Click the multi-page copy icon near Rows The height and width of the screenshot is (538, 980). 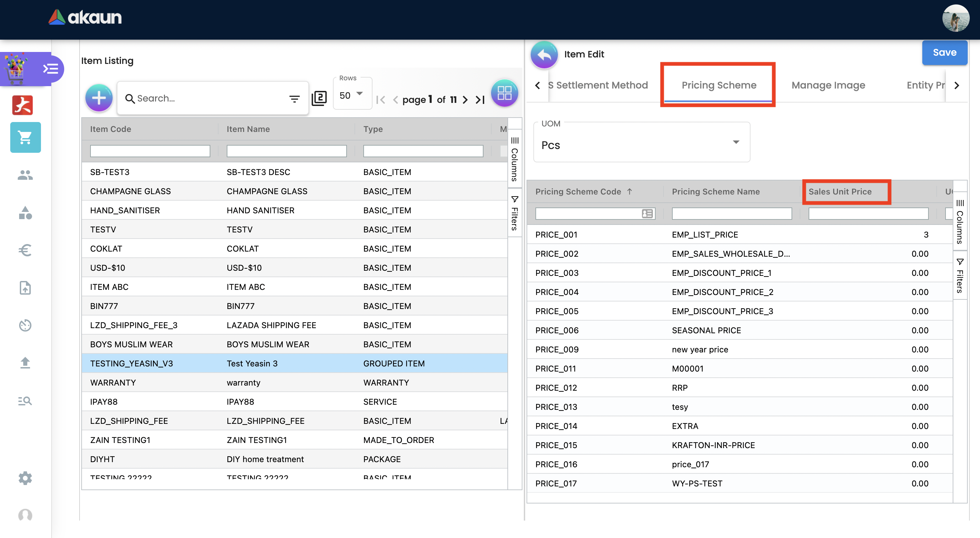[x=319, y=98]
